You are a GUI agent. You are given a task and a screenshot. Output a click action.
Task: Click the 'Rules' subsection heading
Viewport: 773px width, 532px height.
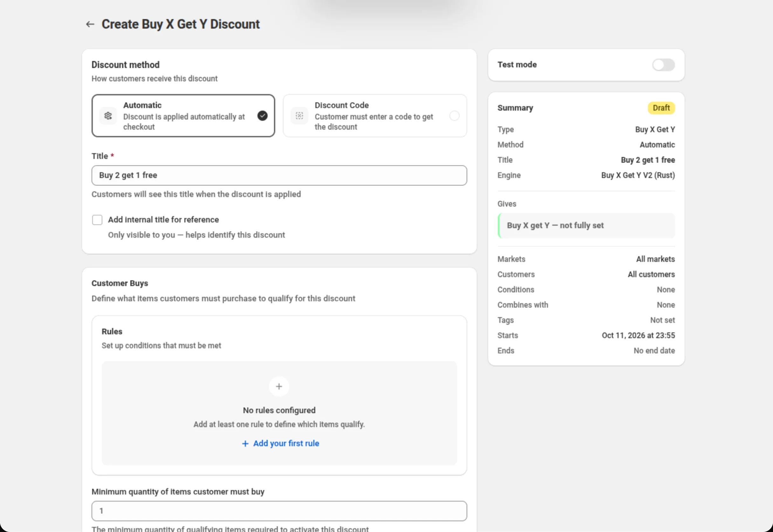pyautogui.click(x=112, y=332)
